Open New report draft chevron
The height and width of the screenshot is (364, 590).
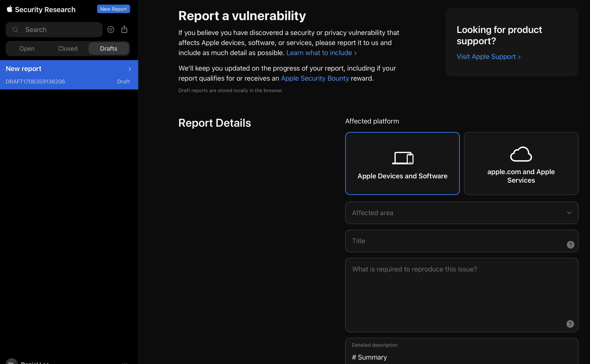130,69
